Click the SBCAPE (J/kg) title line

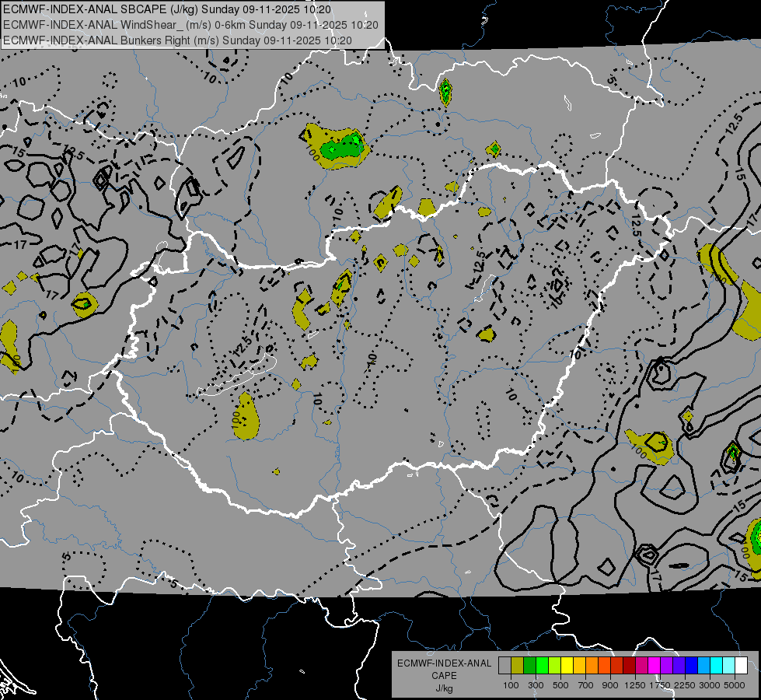(167, 9)
